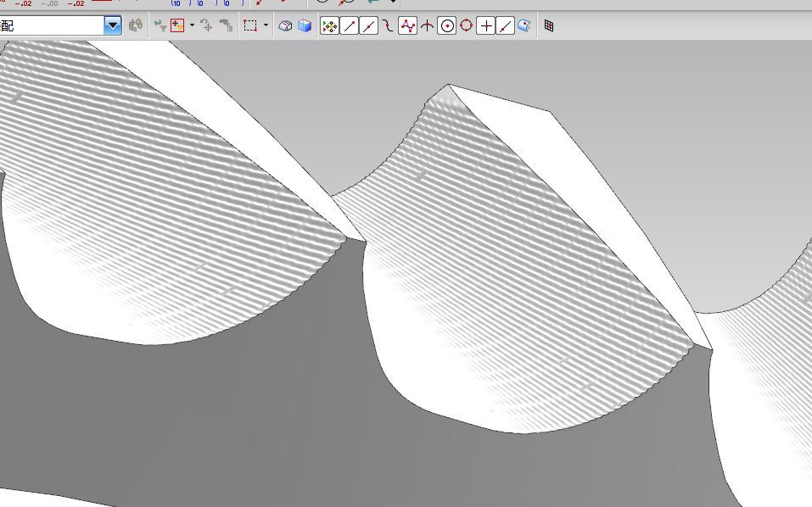Toggle the Intersection snap option

coord(427,25)
